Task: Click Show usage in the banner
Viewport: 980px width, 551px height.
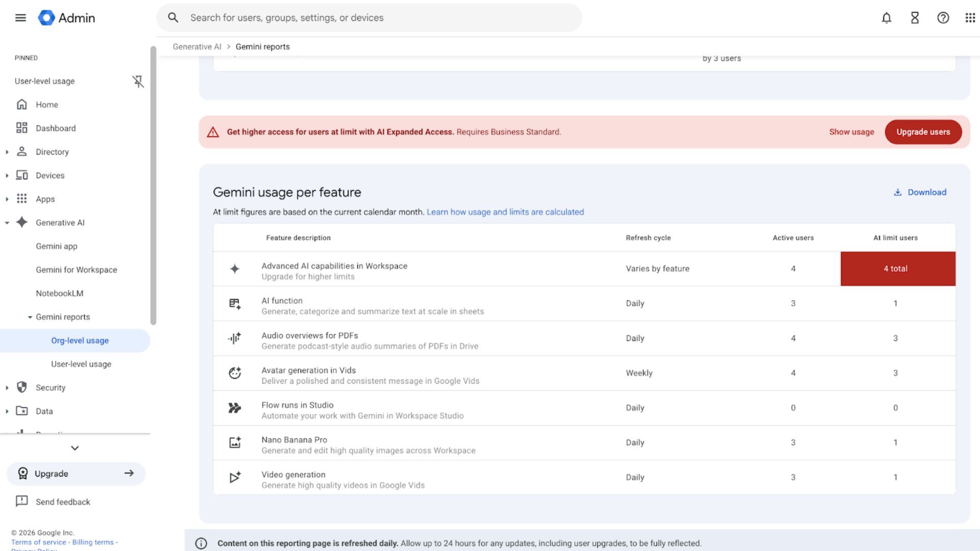Action: pos(852,132)
